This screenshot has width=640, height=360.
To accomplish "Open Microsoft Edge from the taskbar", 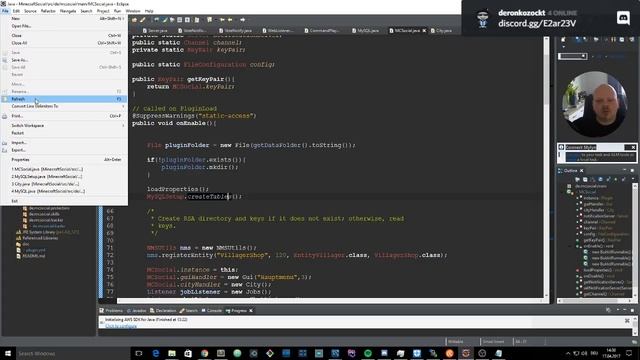I will (x=156, y=353).
